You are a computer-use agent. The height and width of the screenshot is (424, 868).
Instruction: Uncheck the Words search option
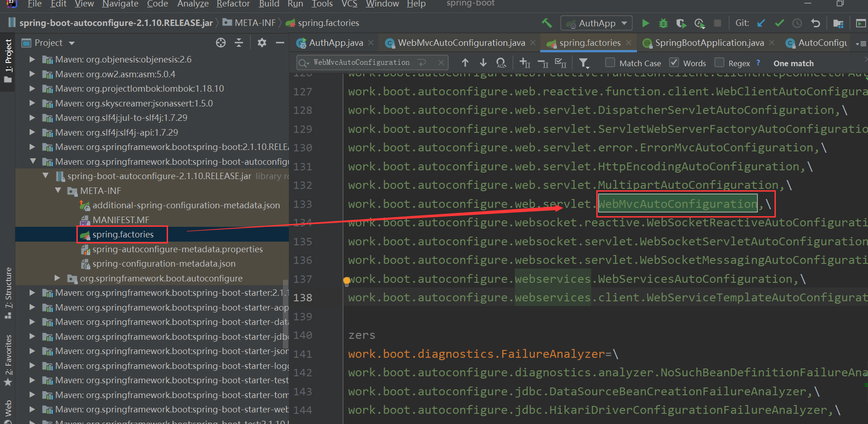tap(674, 62)
